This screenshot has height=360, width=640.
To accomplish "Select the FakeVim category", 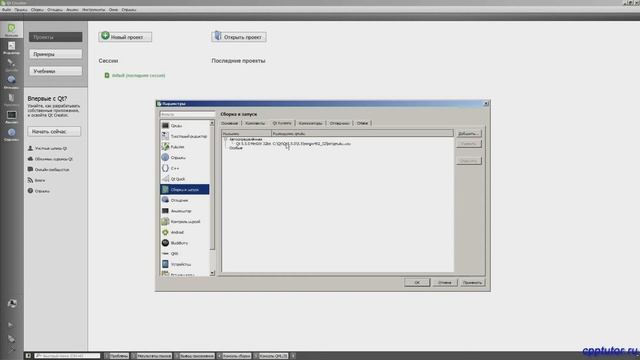I will [185, 147].
